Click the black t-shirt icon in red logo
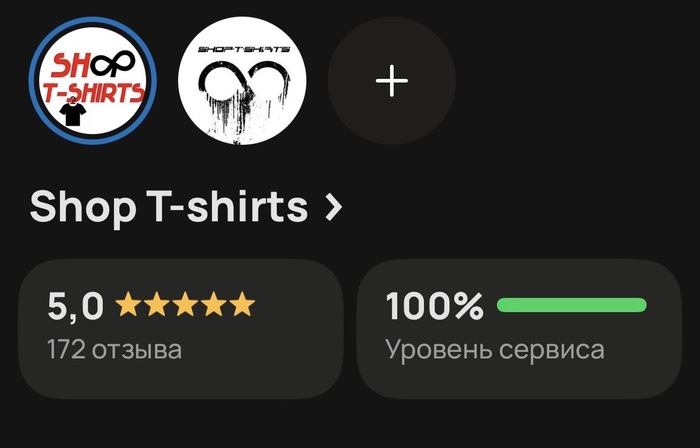 click(x=73, y=113)
